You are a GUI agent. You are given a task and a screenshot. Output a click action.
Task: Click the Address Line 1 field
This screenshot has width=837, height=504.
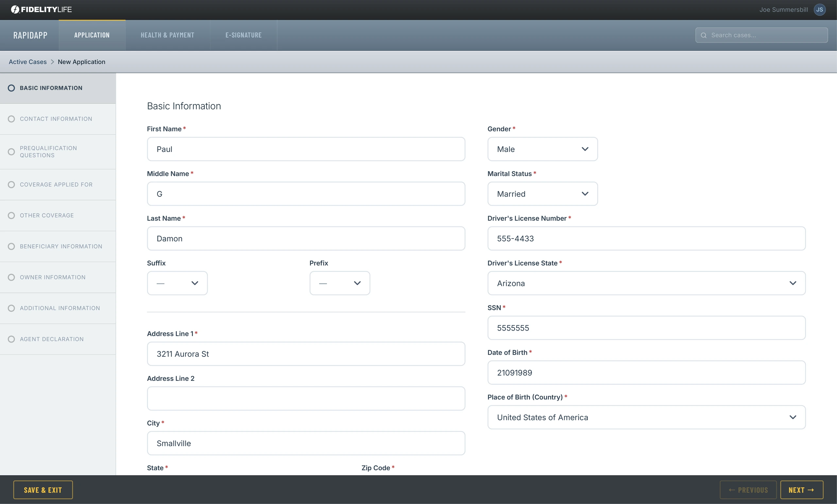[x=306, y=354]
